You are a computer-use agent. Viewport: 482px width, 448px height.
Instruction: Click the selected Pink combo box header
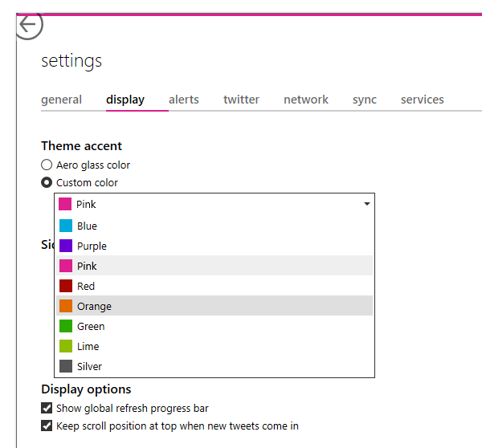214,204
